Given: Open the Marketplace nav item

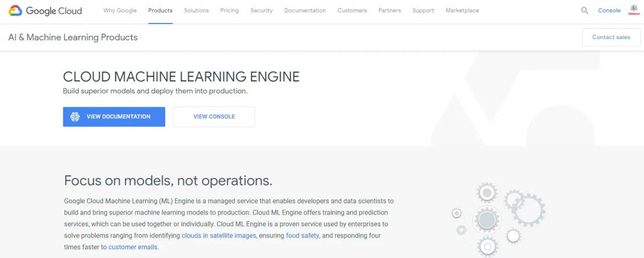Looking at the screenshot, I should click(462, 10).
